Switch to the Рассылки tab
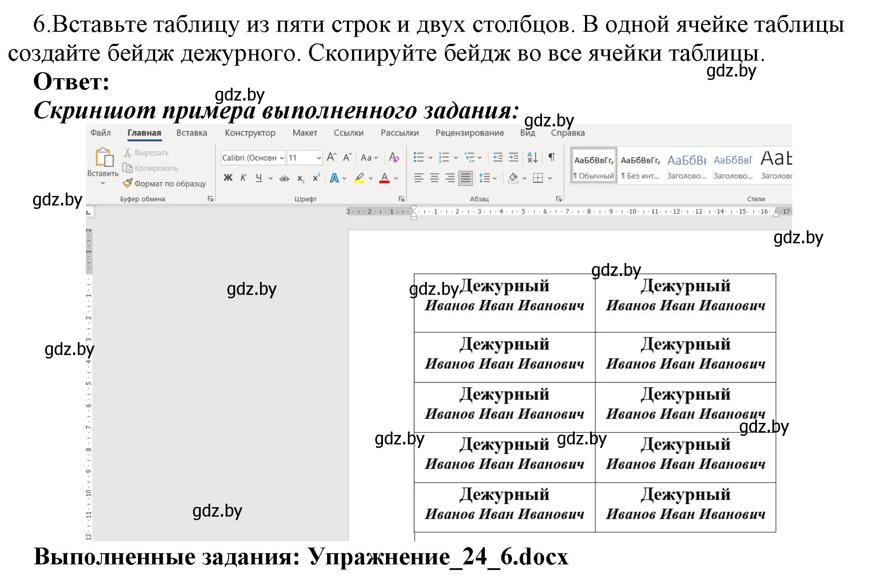Viewport: 876px width, 588px height. [x=400, y=133]
